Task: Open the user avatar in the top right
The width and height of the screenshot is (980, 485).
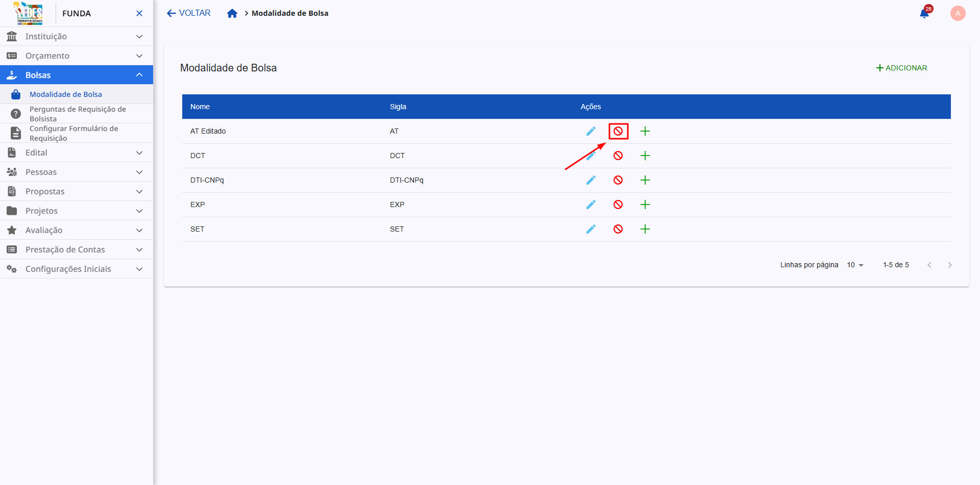Action: click(x=958, y=13)
